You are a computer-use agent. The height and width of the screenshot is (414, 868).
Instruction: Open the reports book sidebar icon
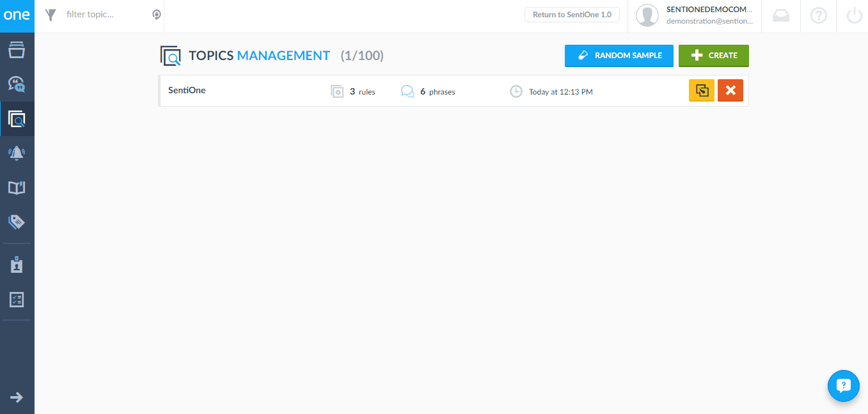pyautogui.click(x=17, y=187)
